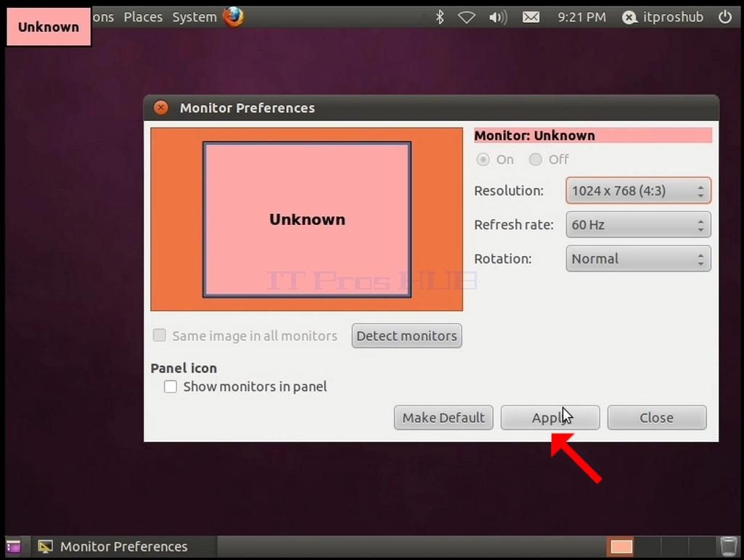Open the mail envelope messaging menu

(x=531, y=17)
